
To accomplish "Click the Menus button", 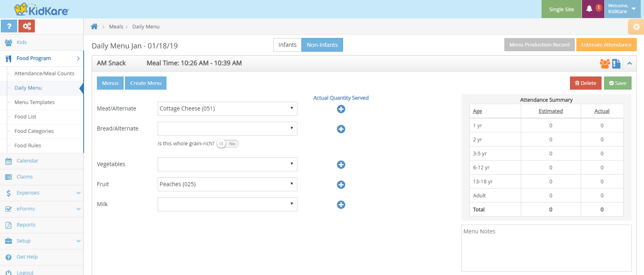I will coord(110,83).
